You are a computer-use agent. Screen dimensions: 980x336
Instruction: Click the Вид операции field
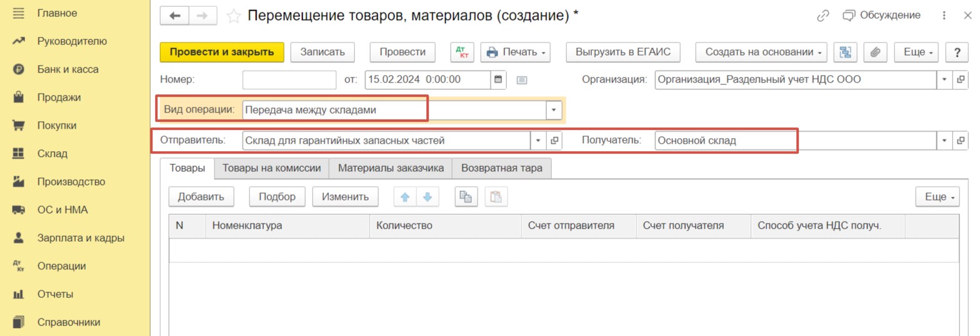coord(394,110)
